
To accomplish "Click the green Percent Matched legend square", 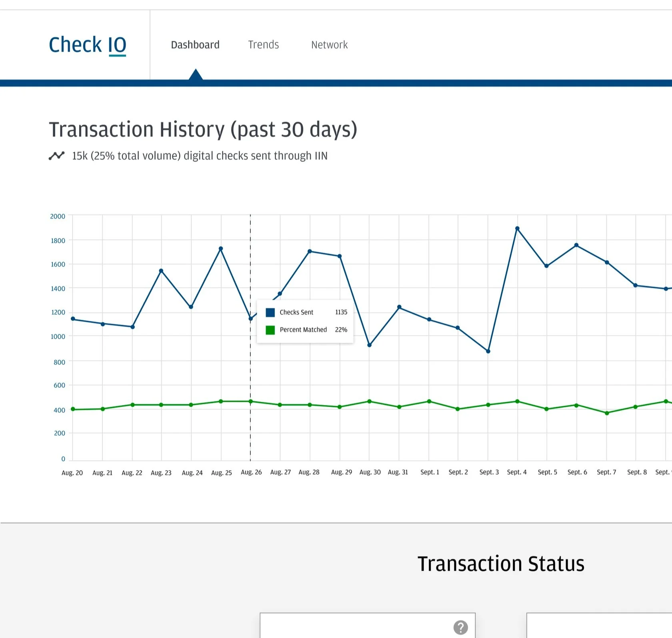I will 270,330.
